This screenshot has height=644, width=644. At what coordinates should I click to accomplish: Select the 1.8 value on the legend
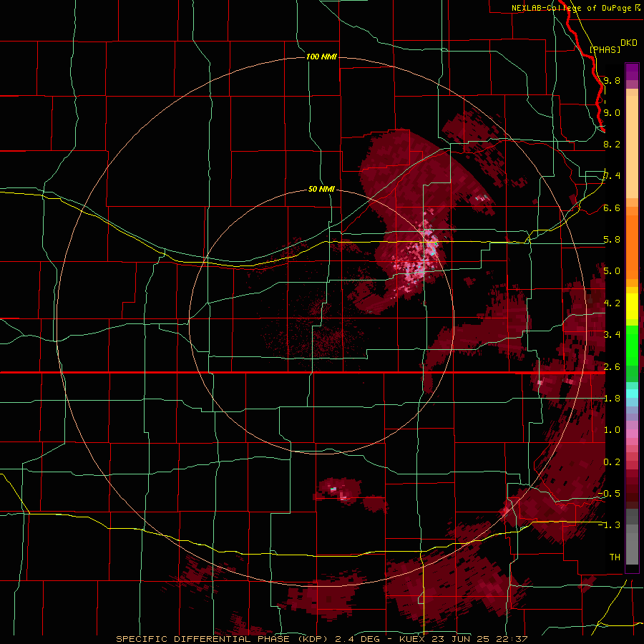(612, 399)
